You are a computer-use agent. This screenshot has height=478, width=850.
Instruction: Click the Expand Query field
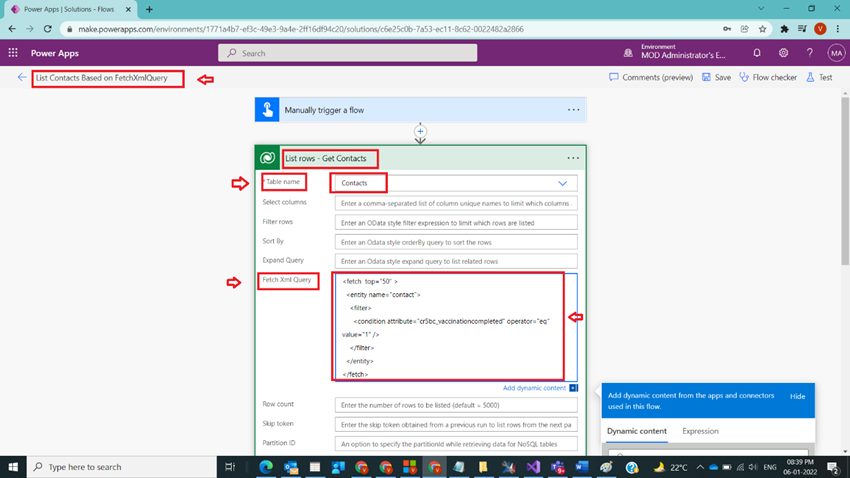pyautogui.click(x=456, y=261)
